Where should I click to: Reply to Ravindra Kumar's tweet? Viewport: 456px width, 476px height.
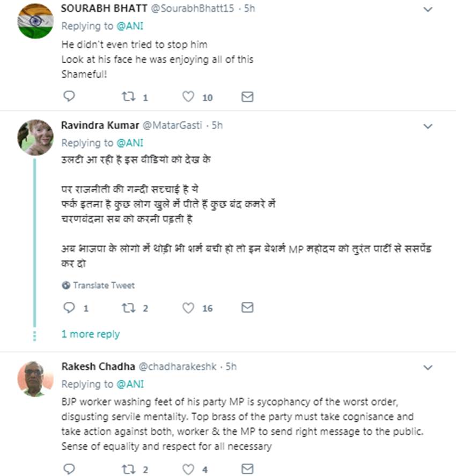pos(69,308)
